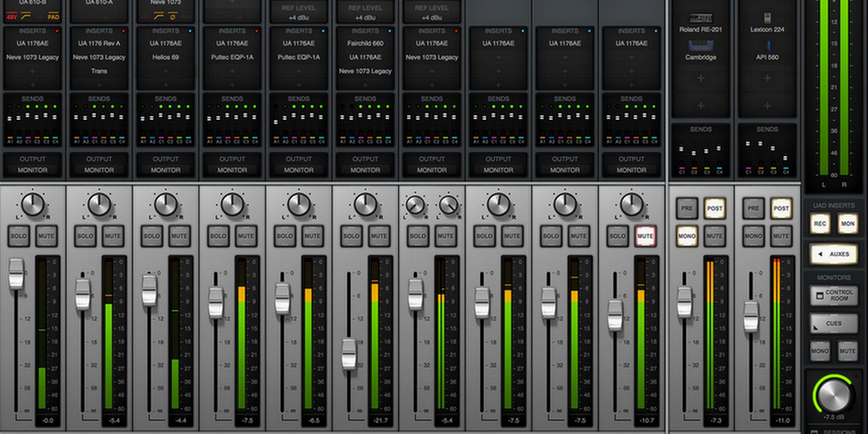Screen dimensions: 868x434
Task: Click the fader on the -21.7 channel
Action: 349,354
